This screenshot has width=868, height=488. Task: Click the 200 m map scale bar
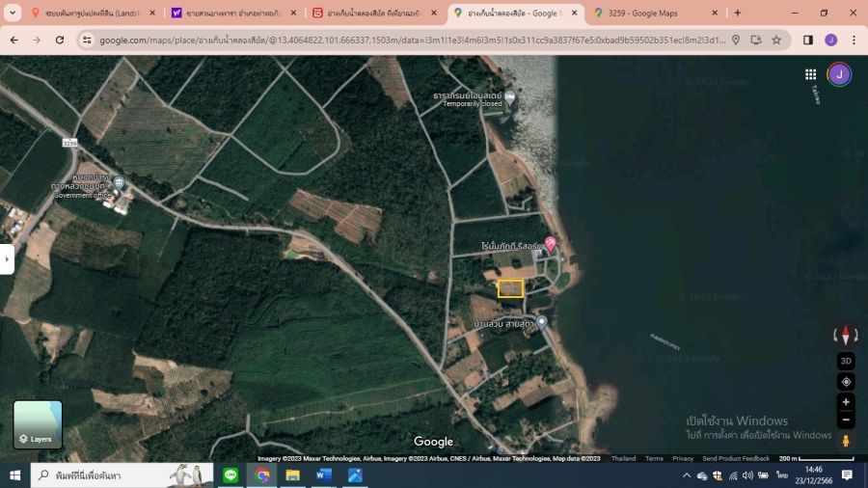[x=801, y=459]
